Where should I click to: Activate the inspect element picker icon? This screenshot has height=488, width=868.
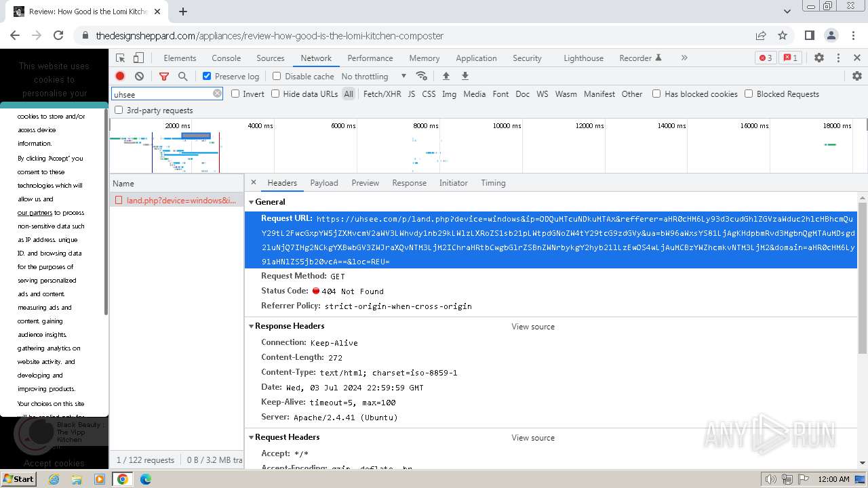(120, 58)
